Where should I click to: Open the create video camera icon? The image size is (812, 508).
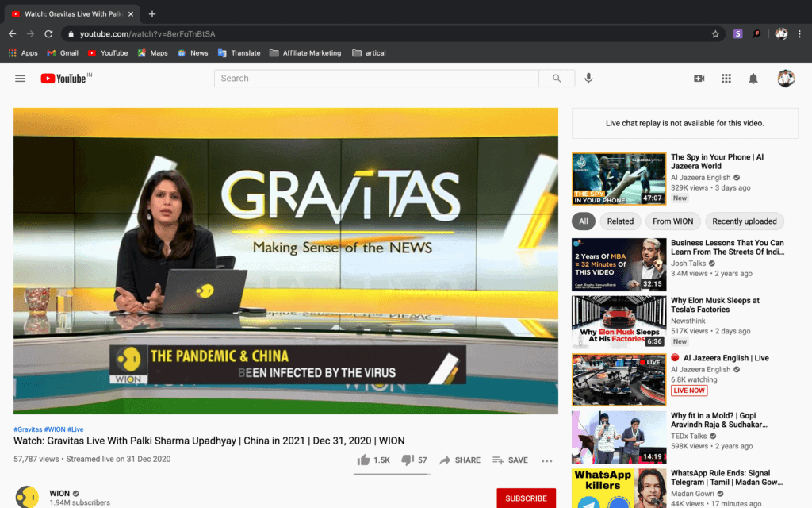[x=699, y=79]
